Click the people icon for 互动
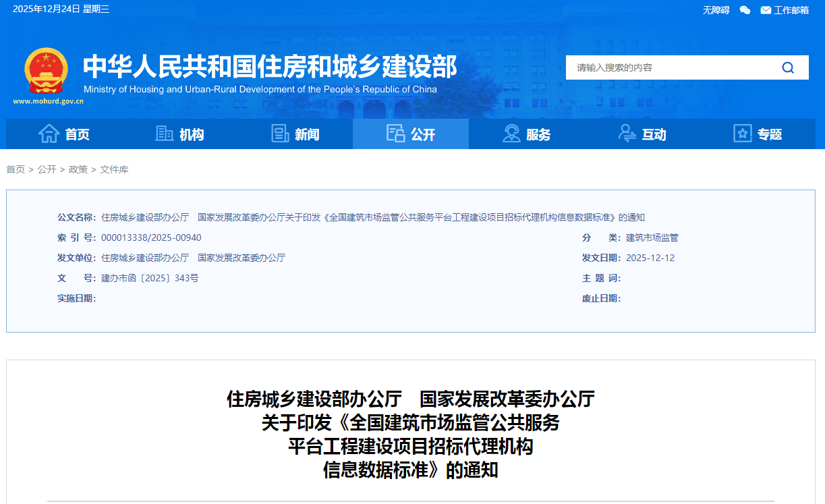825x504 pixels. click(x=627, y=134)
